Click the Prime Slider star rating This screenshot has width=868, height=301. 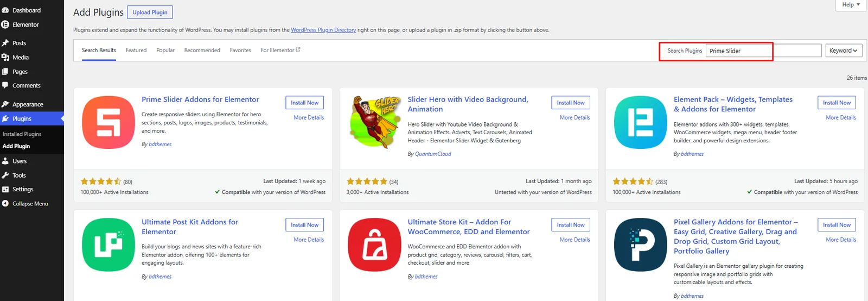pyautogui.click(x=101, y=181)
